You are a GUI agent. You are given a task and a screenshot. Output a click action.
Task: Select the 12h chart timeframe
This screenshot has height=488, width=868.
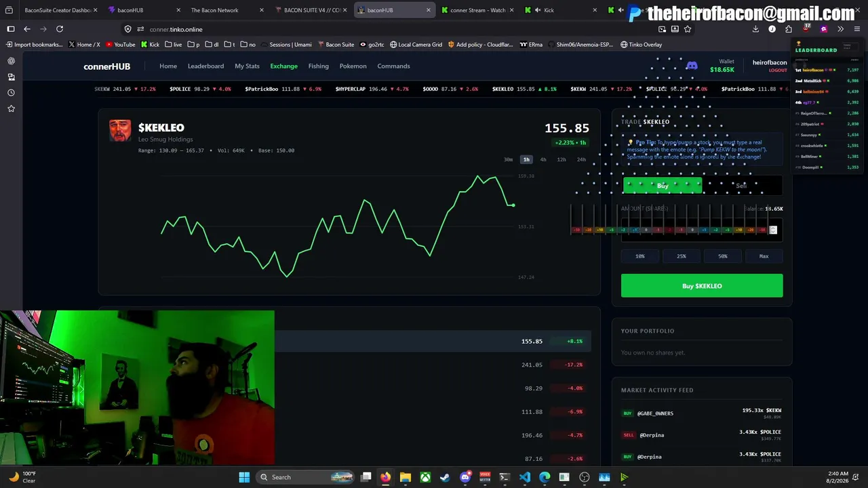tap(561, 159)
